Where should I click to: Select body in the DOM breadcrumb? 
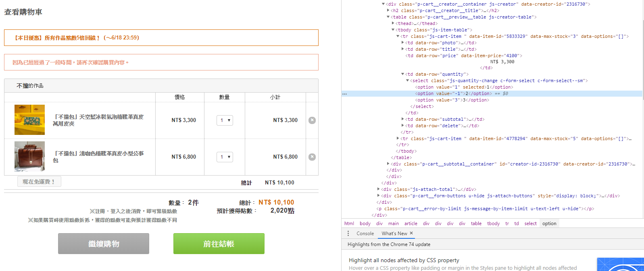(365, 223)
